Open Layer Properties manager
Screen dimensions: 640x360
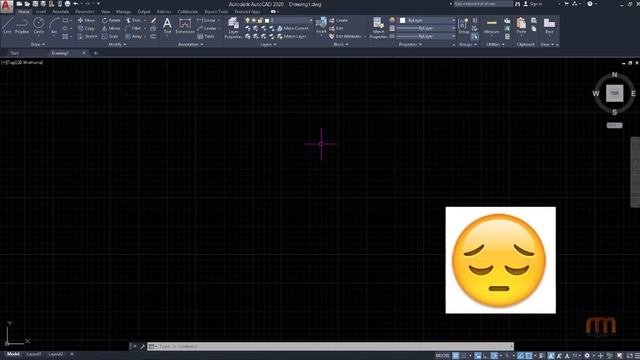coord(233,28)
